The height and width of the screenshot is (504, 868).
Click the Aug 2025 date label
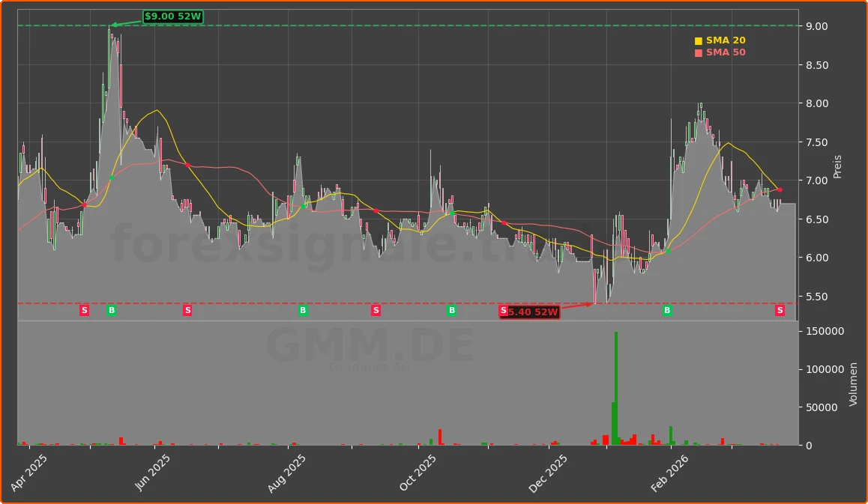click(286, 474)
